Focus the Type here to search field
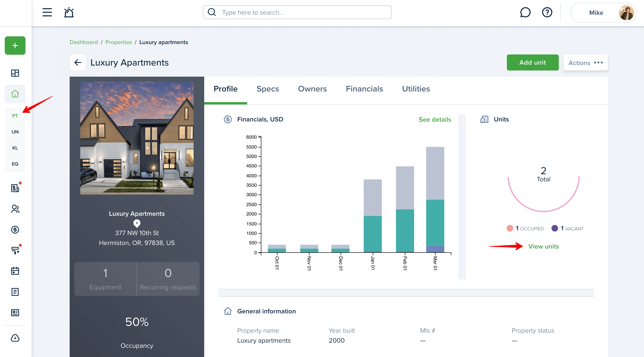Image resolution: width=644 pixels, height=357 pixels. (x=297, y=12)
